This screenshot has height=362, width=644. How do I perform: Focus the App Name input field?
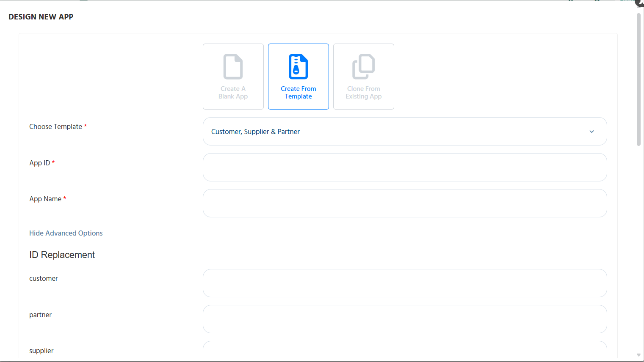[405, 203]
